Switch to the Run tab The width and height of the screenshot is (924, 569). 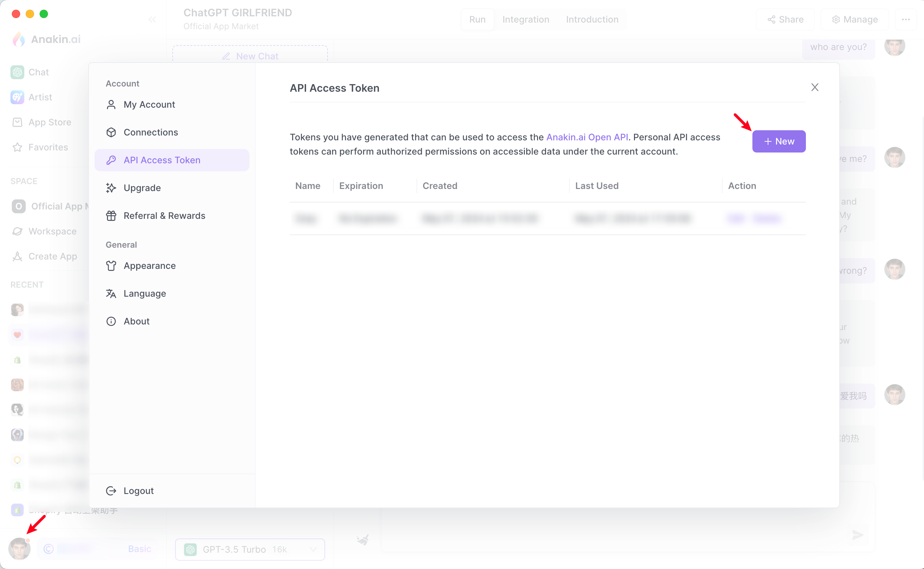pos(477,19)
